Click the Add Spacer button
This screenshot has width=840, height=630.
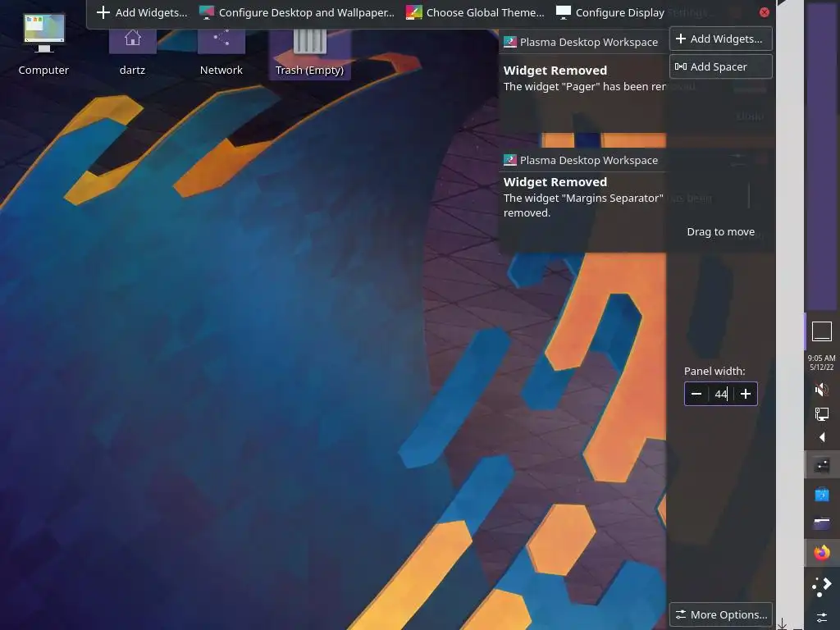(720, 67)
